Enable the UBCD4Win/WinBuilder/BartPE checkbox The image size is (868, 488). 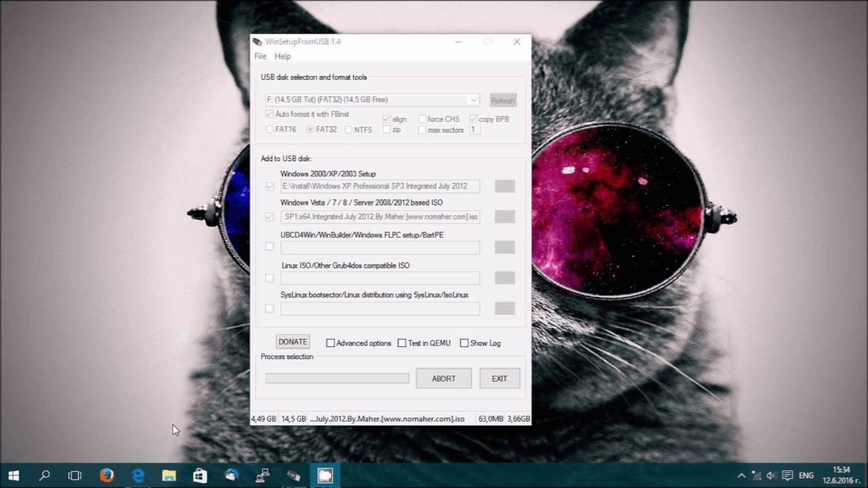[x=270, y=247]
